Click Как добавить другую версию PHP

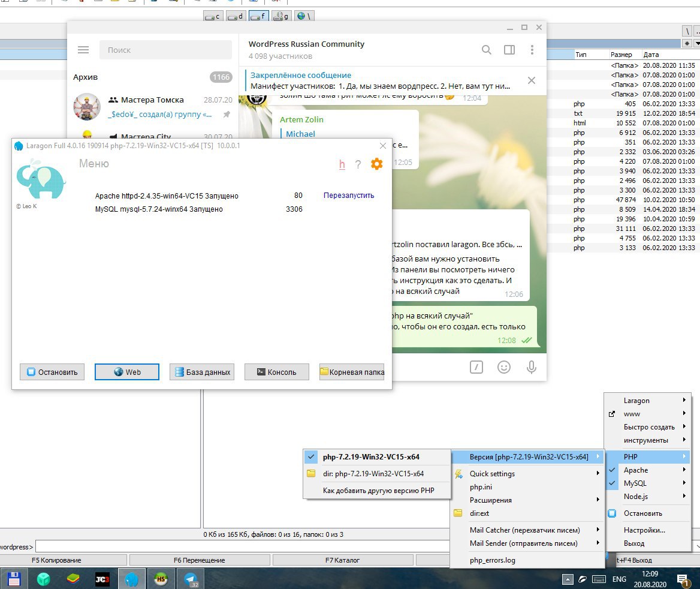(x=377, y=490)
